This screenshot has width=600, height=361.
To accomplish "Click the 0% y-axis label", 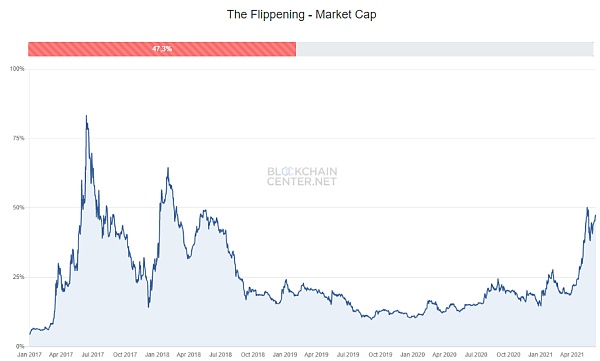I will (x=20, y=346).
